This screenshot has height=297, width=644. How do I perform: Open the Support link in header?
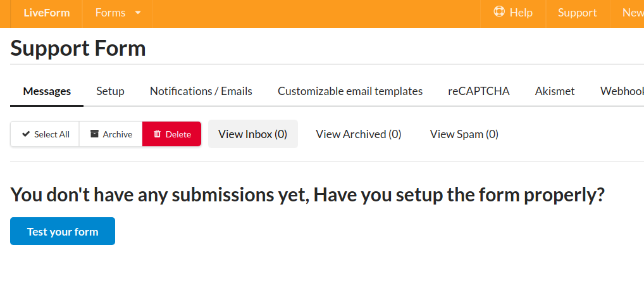[577, 13]
